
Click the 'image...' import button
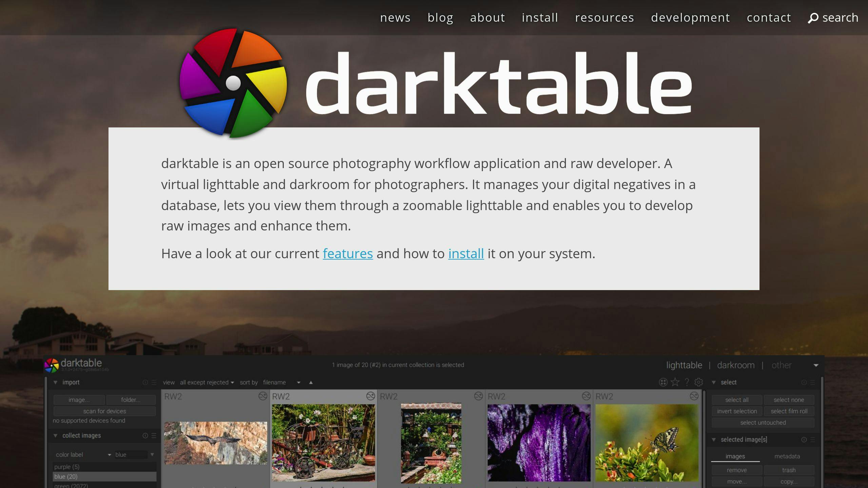[x=79, y=400]
